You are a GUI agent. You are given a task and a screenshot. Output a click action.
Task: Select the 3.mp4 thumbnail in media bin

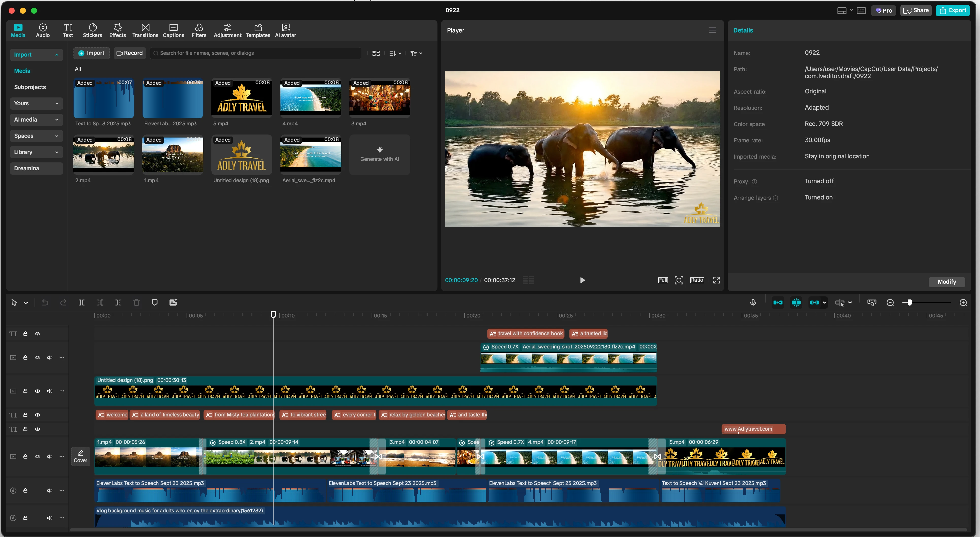[x=379, y=98]
